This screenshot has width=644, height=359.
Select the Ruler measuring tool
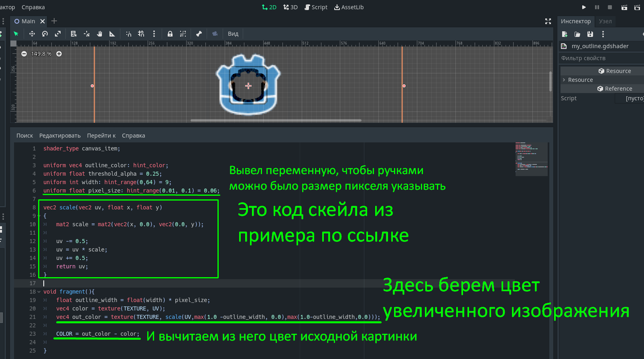click(112, 34)
